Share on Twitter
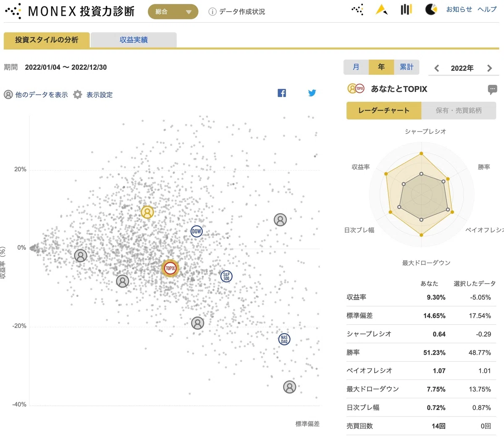 (312, 93)
